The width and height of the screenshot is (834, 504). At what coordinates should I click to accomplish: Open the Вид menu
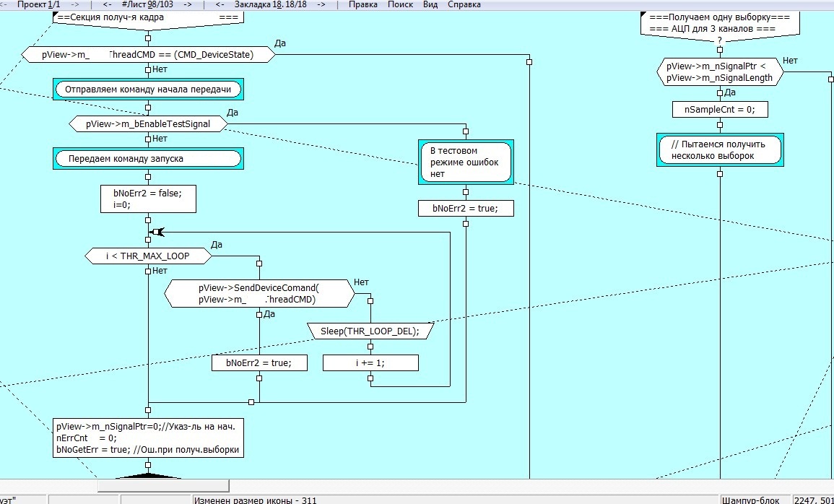click(430, 4)
